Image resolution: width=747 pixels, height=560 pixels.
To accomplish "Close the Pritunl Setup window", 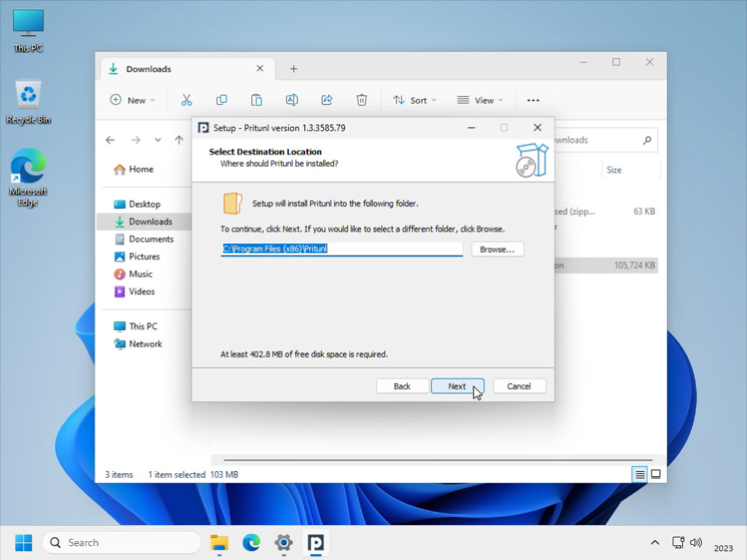I will tap(538, 128).
